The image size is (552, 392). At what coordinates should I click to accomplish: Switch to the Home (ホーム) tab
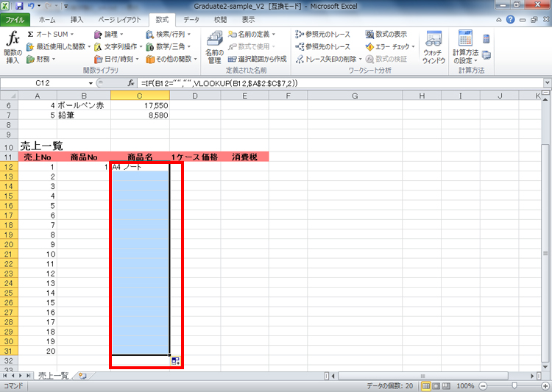tap(47, 20)
